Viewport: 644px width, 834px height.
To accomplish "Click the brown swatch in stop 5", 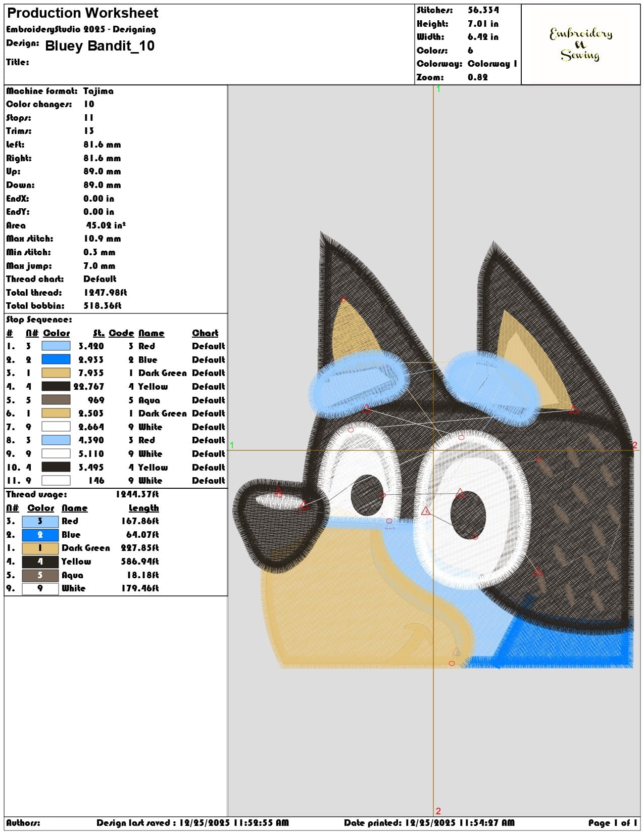I will pos(56,400).
